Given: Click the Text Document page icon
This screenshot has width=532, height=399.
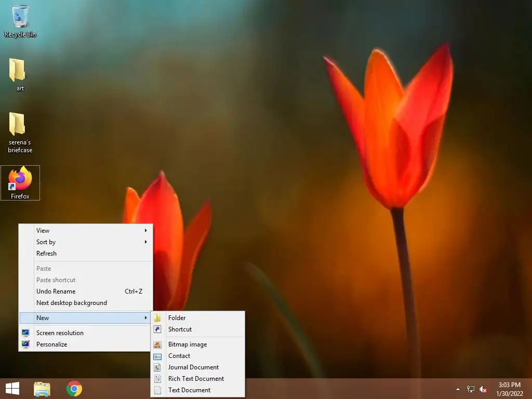Looking at the screenshot, I should click(158, 390).
